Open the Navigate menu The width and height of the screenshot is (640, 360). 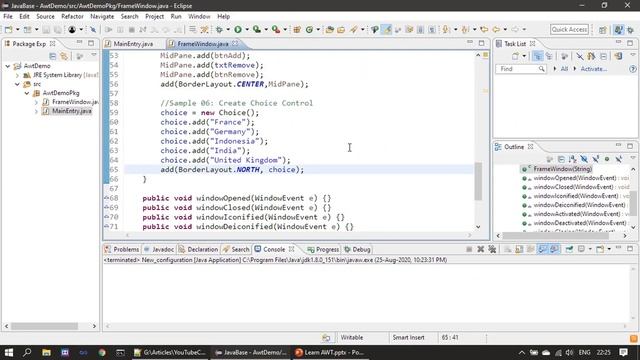pyautogui.click(x=102, y=16)
